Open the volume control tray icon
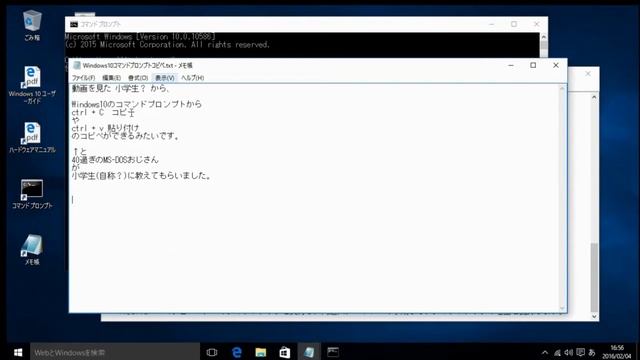The height and width of the screenshot is (360, 640). pos(569,353)
